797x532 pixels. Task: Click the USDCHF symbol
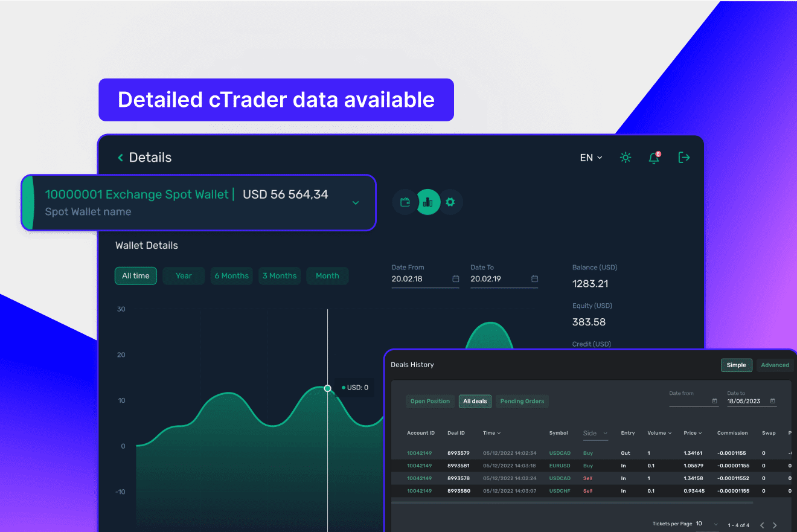tap(560, 491)
